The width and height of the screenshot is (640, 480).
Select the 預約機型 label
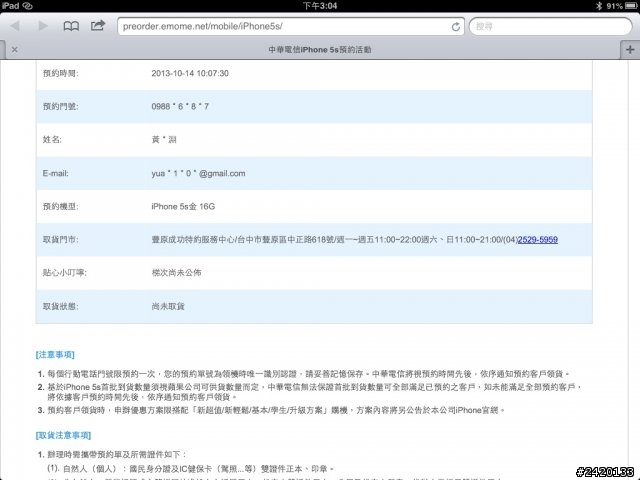tap(60, 207)
